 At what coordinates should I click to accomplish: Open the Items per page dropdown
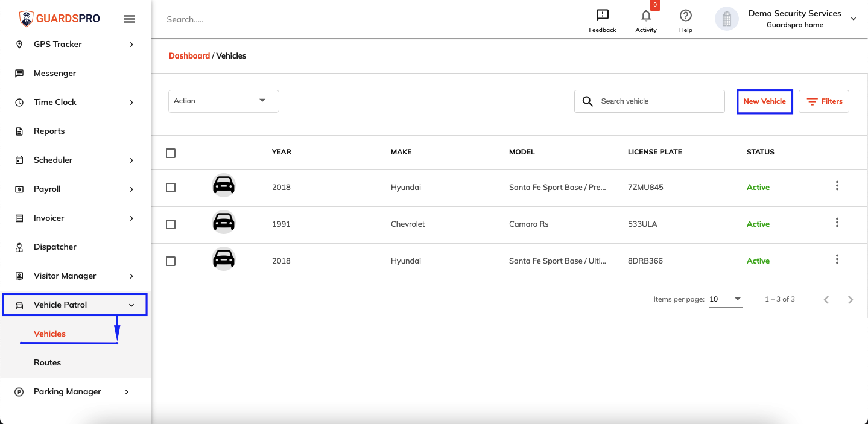726,299
